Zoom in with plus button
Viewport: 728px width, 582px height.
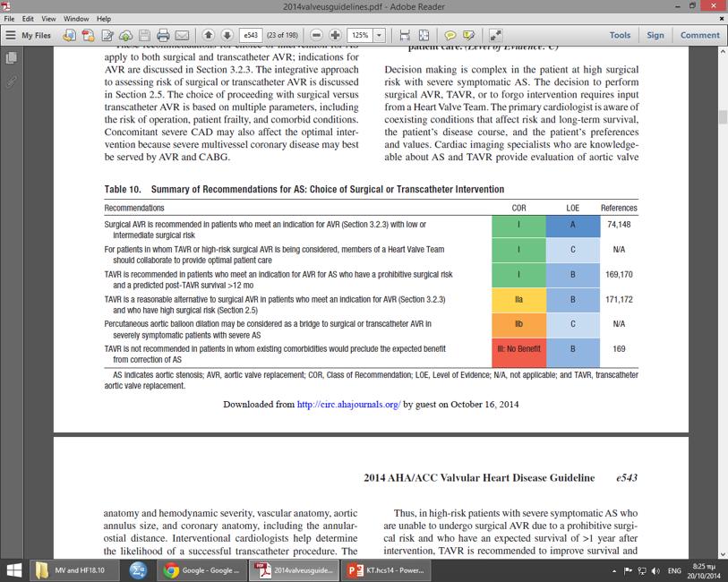(x=335, y=35)
